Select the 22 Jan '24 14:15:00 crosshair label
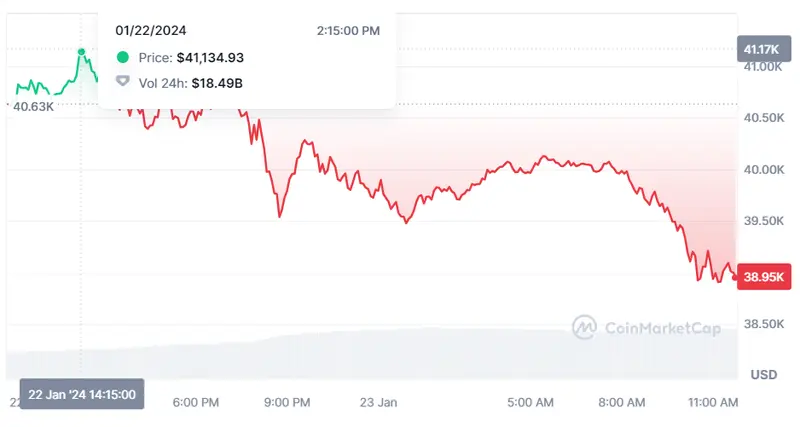Viewport: 800px width, 427px height. tap(82, 393)
